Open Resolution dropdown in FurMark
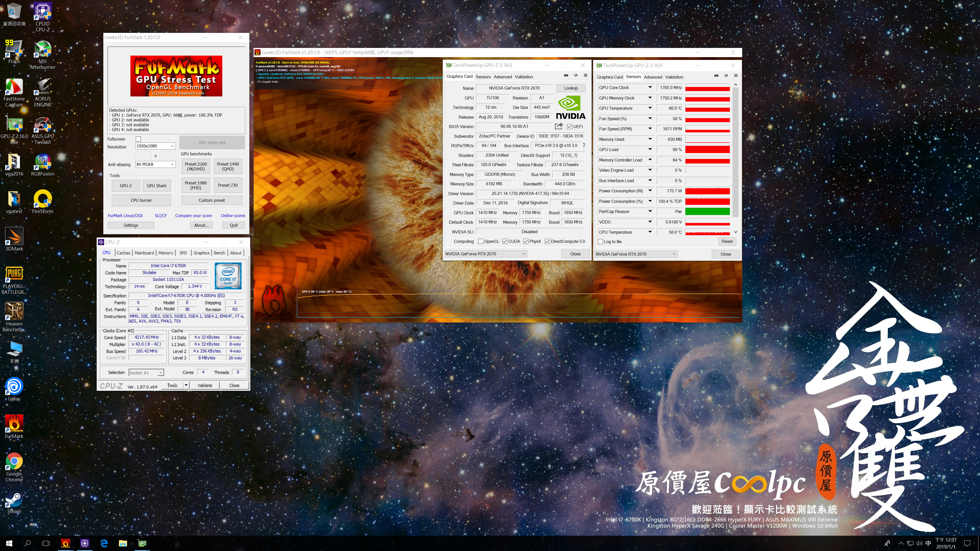Screen dimensions: 980x551 click(x=155, y=146)
